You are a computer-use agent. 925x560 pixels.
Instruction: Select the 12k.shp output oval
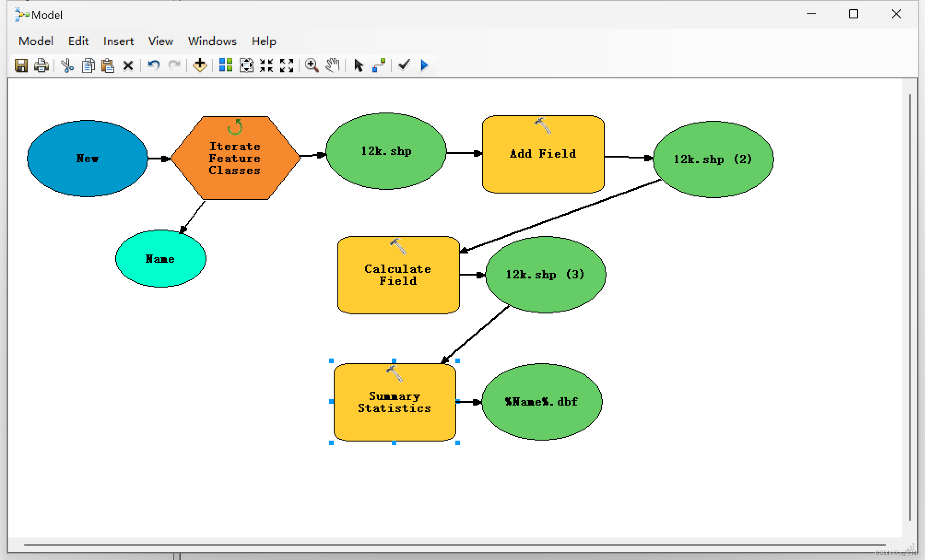click(386, 151)
